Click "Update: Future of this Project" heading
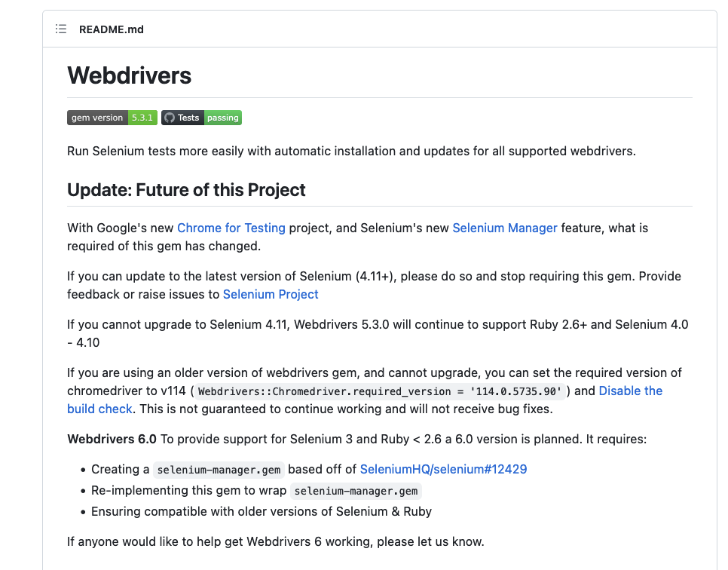728x570 pixels. [x=186, y=189]
